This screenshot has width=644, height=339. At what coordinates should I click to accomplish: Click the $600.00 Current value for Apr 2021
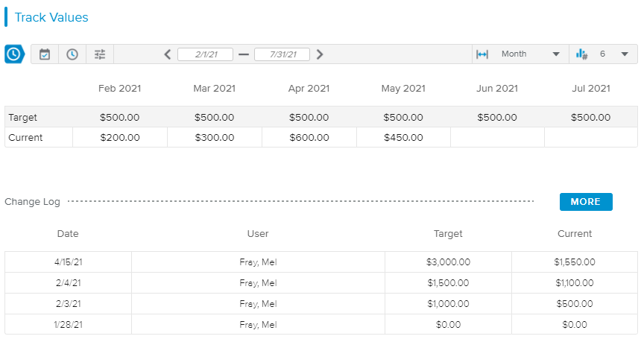pos(309,138)
